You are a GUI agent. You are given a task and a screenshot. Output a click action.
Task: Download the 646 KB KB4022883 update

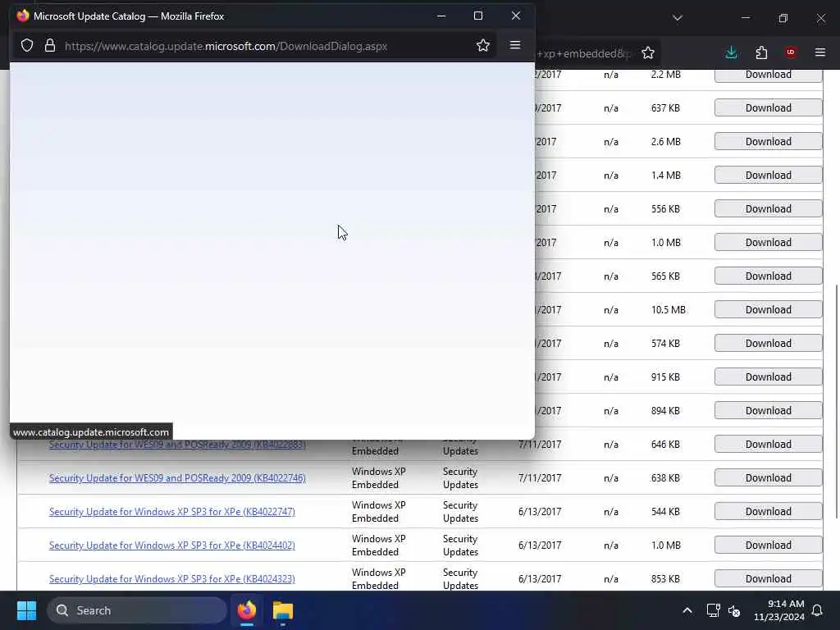coord(768,444)
